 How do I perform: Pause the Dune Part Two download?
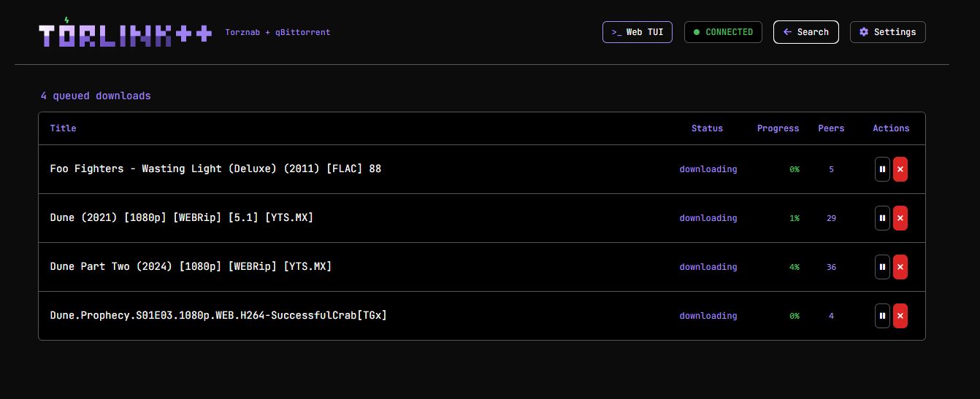point(882,267)
